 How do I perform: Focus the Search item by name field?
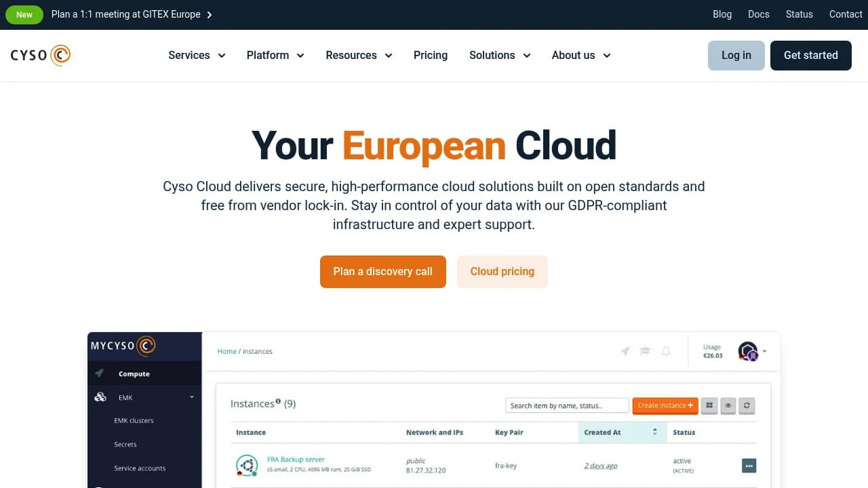click(567, 405)
